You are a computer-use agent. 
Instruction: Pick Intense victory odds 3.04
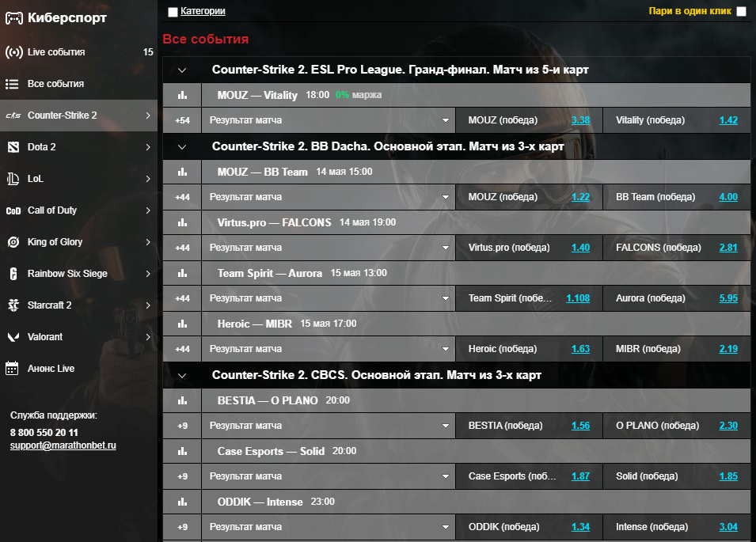[x=728, y=527]
